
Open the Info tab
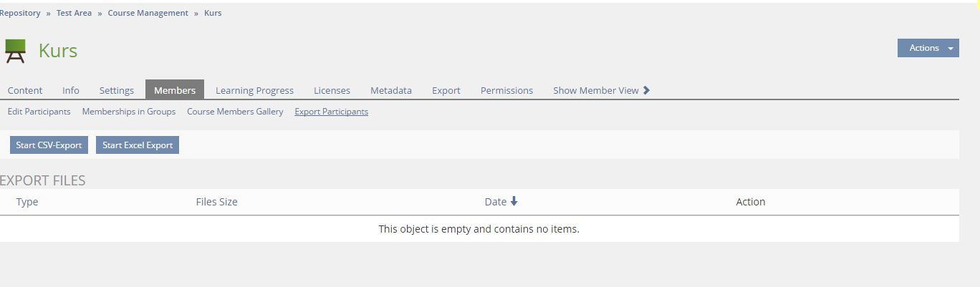[71, 90]
